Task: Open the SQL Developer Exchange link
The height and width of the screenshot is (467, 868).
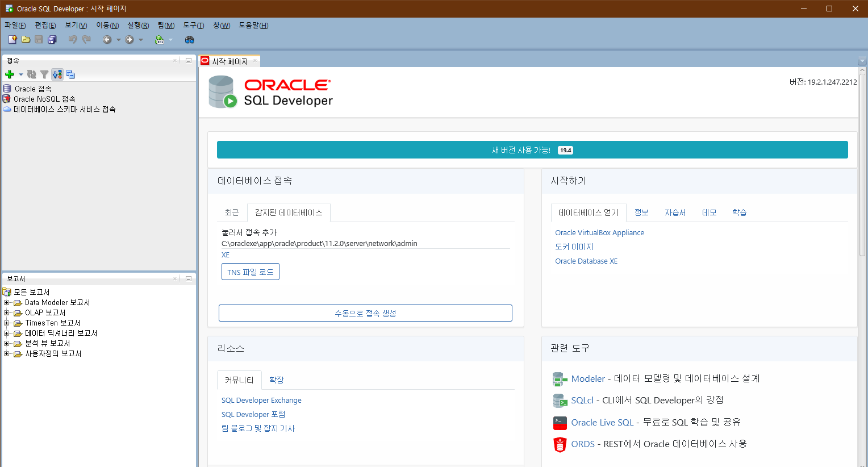Action: point(261,401)
